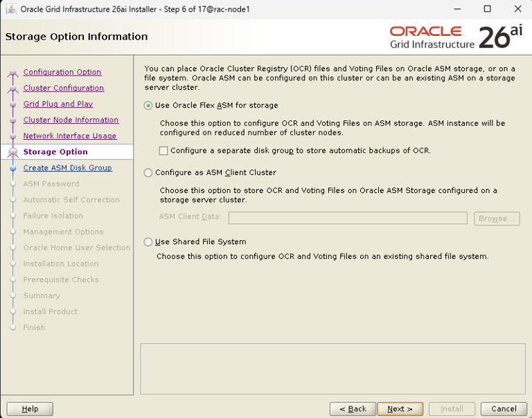Click the ASM Client Data label
This screenshot has height=418, width=532.
tap(190, 217)
